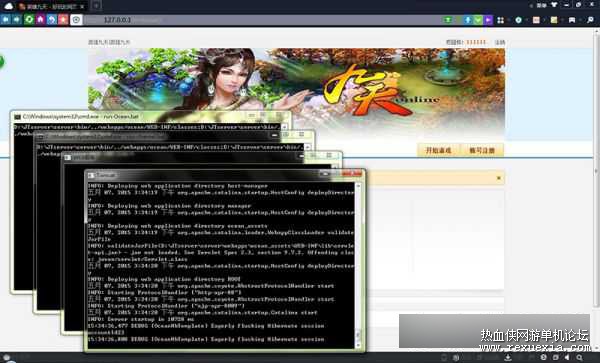Click the yellow note extension icon
Image resolution: width=600 pixels, height=363 pixels.
[554, 20]
